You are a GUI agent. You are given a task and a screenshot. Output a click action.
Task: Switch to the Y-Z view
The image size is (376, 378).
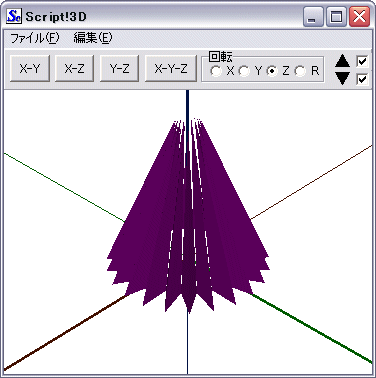tap(119, 68)
